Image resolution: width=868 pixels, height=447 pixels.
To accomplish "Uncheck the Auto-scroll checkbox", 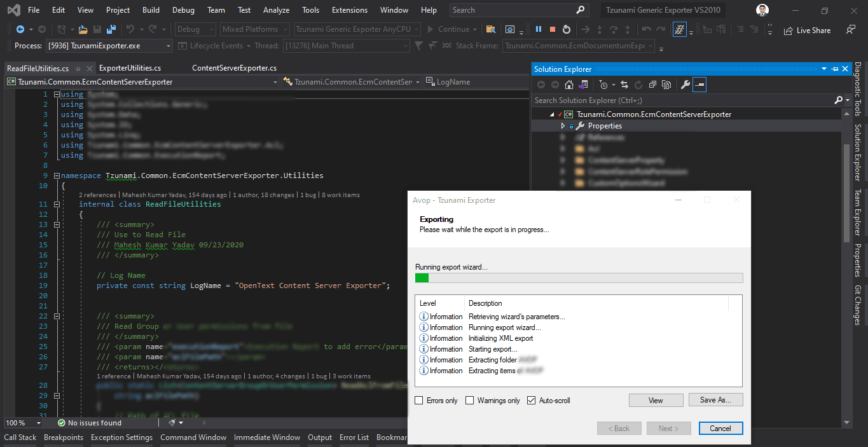I will click(x=532, y=401).
